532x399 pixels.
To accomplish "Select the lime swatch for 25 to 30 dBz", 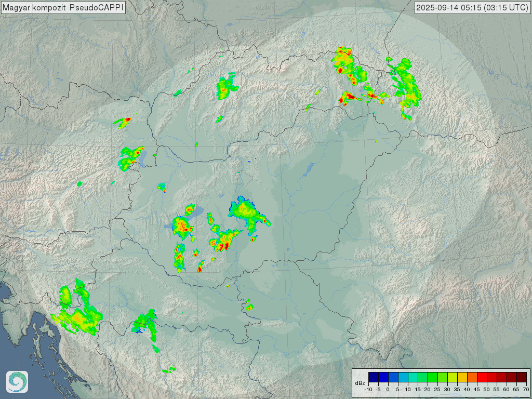I will [x=443, y=377].
